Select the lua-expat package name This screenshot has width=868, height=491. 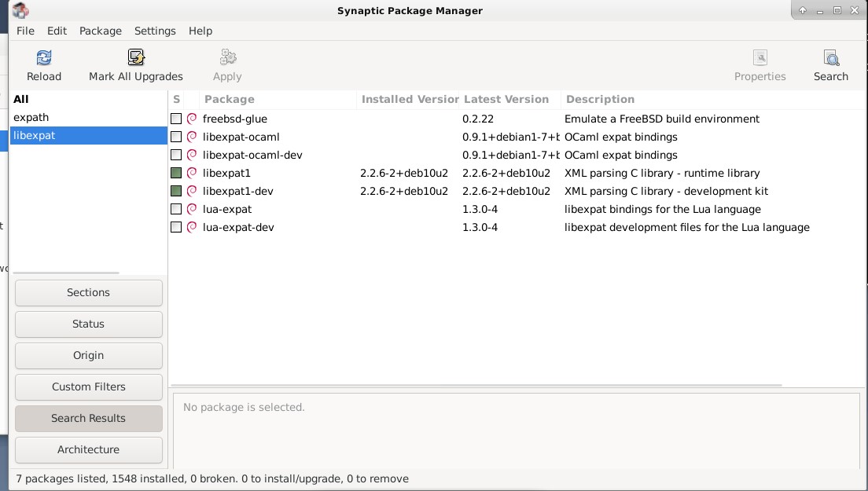click(227, 210)
